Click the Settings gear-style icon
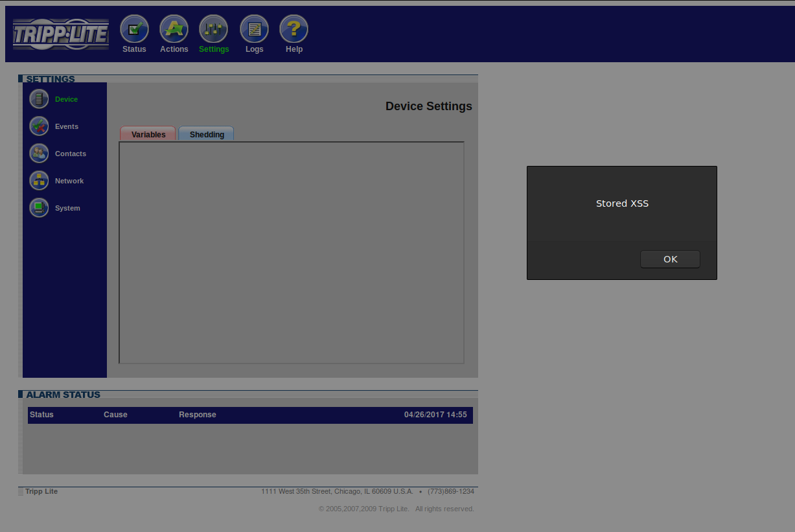The height and width of the screenshot is (532, 795). tap(214, 29)
